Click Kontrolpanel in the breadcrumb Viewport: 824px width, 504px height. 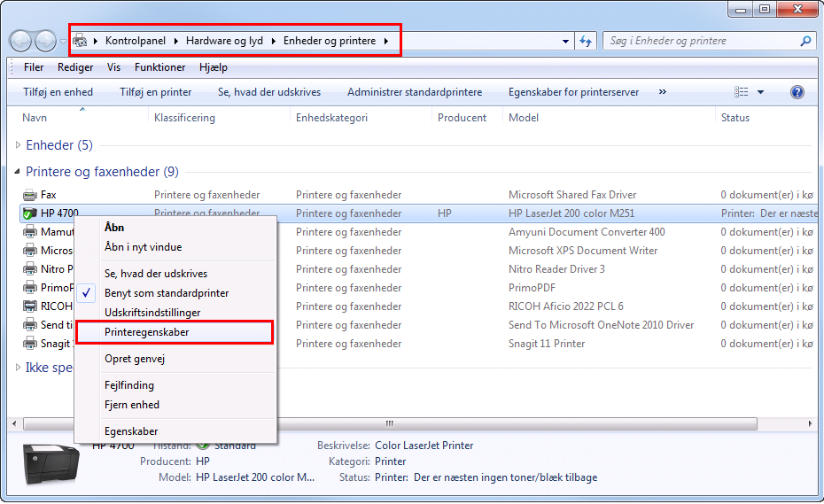coord(135,41)
